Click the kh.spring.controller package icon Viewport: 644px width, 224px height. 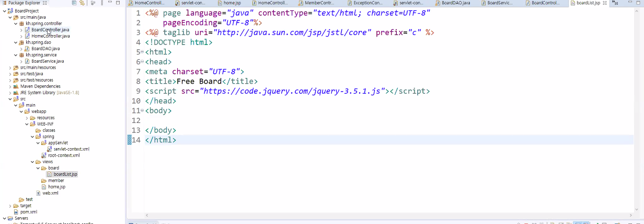point(21,24)
